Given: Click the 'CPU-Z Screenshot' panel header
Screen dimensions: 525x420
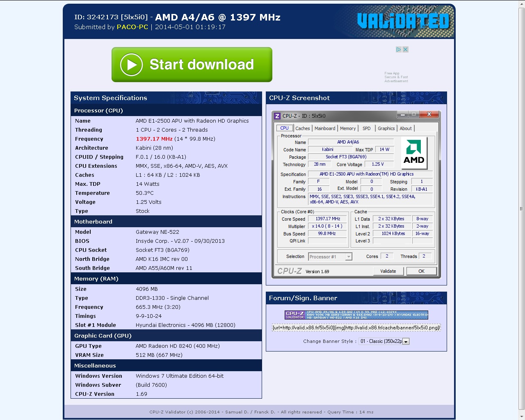Looking at the screenshot, I should pyautogui.click(x=356, y=98).
